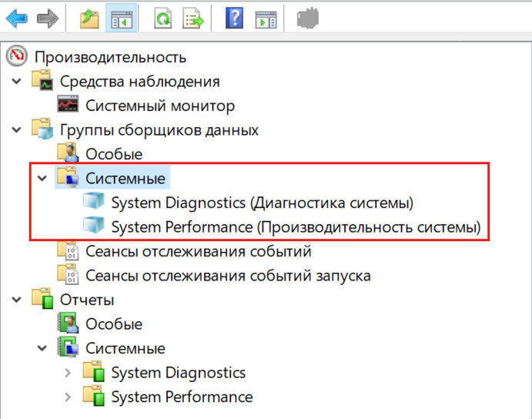This screenshot has width=532, height=419.
Task: Expand System Diagnostics under Отчеты
Action: pyautogui.click(x=68, y=373)
